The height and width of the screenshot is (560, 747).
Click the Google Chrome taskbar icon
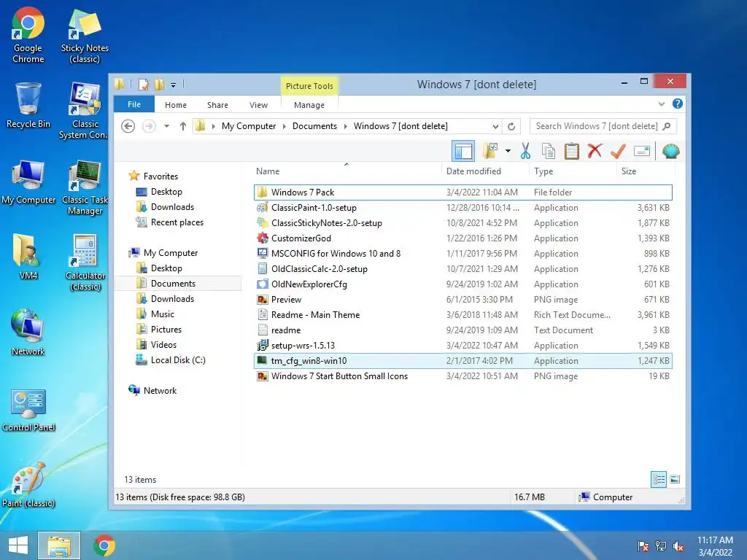pos(104,545)
